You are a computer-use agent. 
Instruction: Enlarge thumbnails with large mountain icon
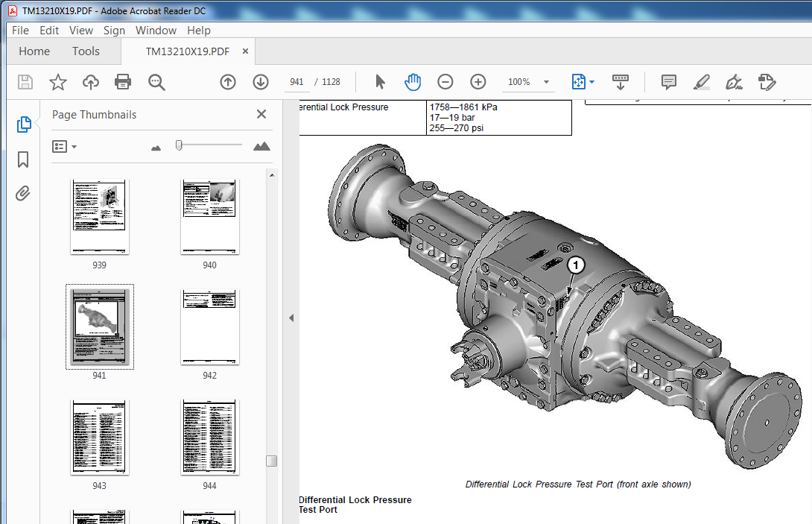click(261, 146)
